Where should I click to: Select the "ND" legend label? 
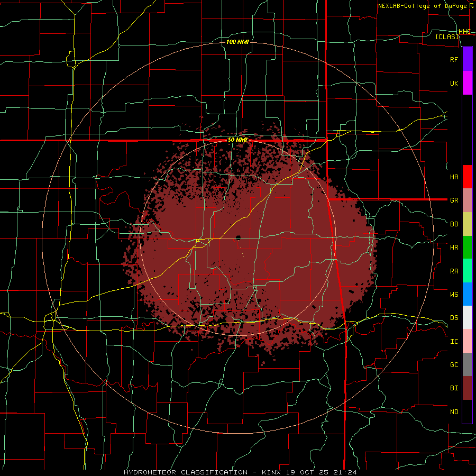[x=454, y=412]
